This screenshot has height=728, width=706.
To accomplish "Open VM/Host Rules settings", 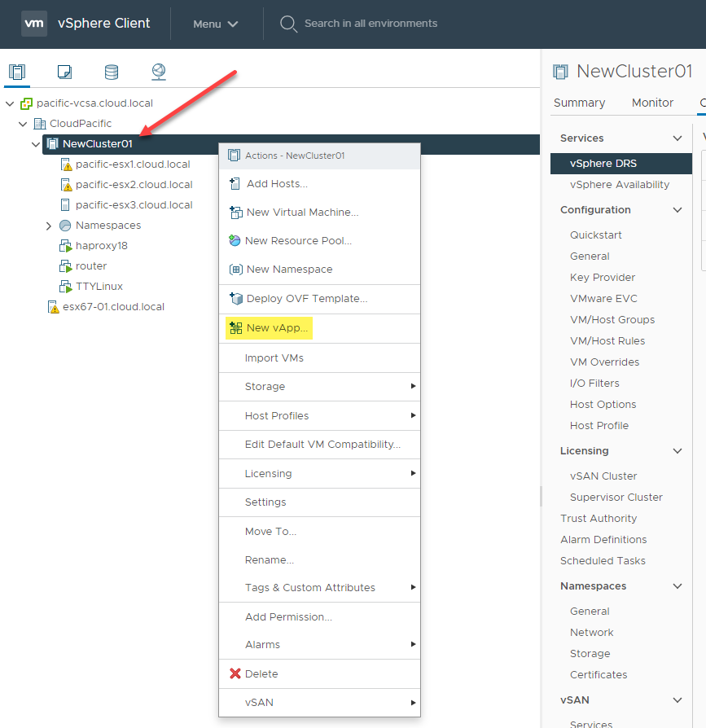I will [x=607, y=340].
